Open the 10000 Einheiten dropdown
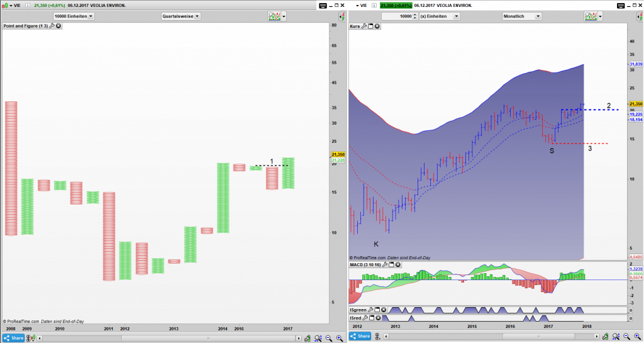The image size is (644, 343). click(74, 16)
